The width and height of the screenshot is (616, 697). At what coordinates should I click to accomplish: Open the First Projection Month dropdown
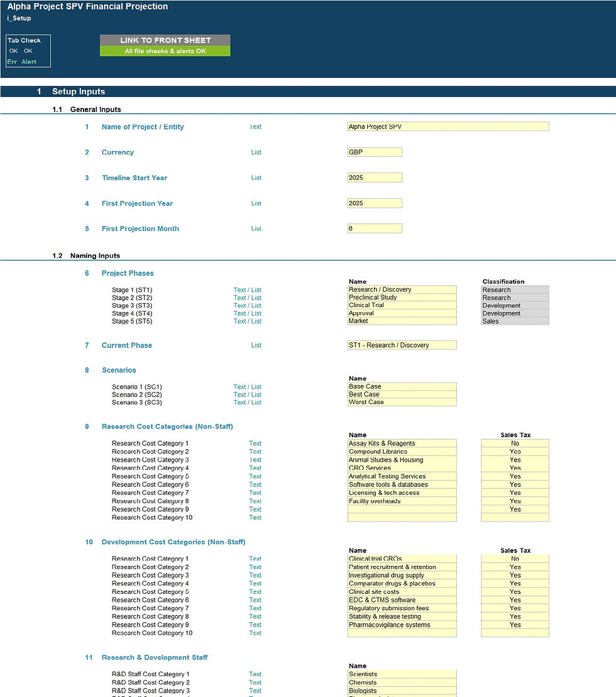[x=375, y=228]
